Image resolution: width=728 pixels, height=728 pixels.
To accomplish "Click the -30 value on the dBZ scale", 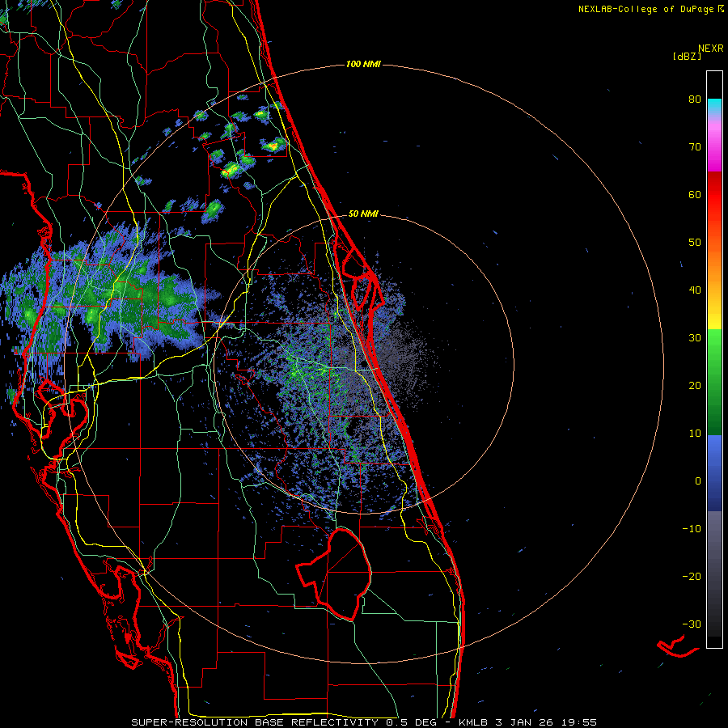I will click(692, 624).
